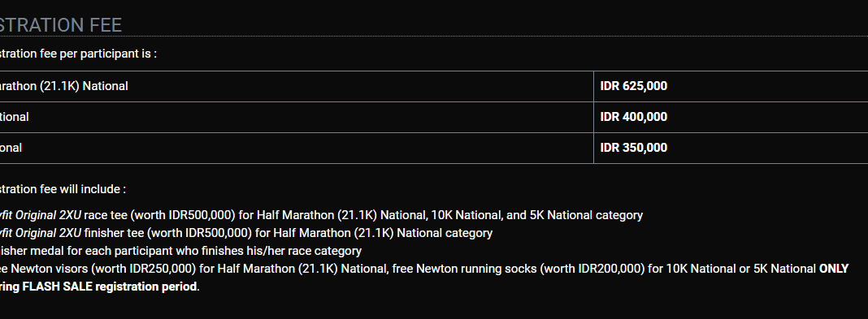Click the REGISTRATION FEE heading
Image resolution: width=868 pixels, height=319 pixels.
point(61,25)
